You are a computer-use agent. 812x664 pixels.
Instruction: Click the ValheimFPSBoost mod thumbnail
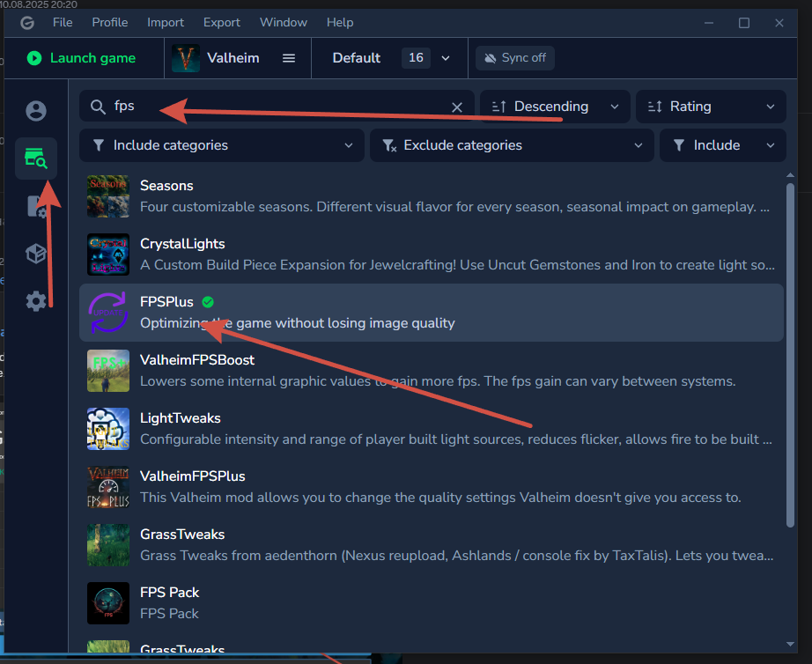(x=108, y=371)
